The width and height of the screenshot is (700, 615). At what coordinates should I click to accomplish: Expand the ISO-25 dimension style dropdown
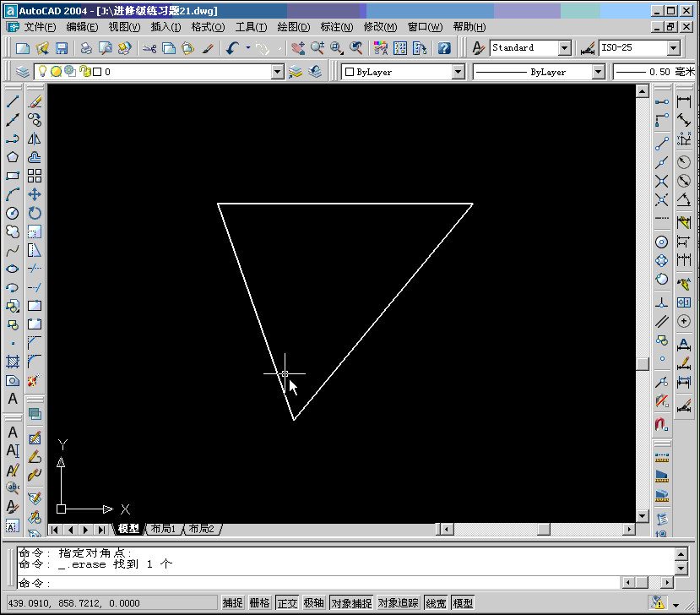[x=674, y=48]
